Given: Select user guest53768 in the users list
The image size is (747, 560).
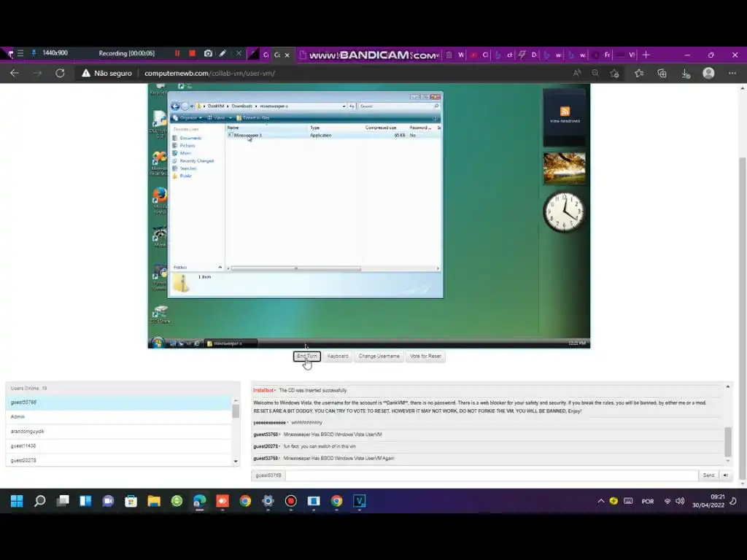Looking at the screenshot, I should click(119, 402).
